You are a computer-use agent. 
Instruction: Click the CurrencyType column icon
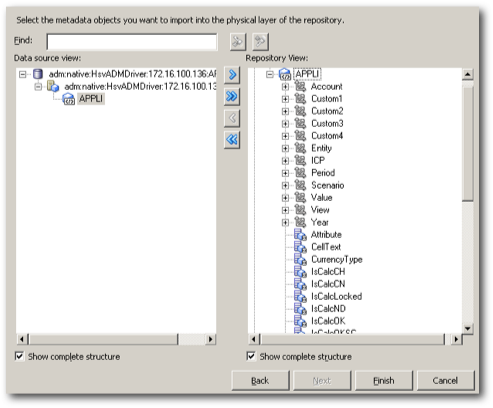click(300, 259)
